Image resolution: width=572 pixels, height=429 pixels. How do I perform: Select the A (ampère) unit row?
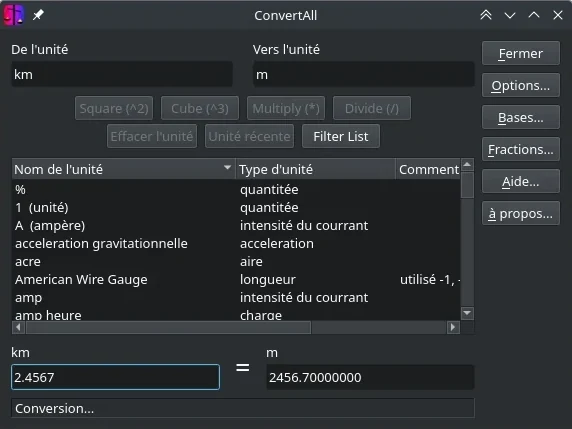pos(236,225)
